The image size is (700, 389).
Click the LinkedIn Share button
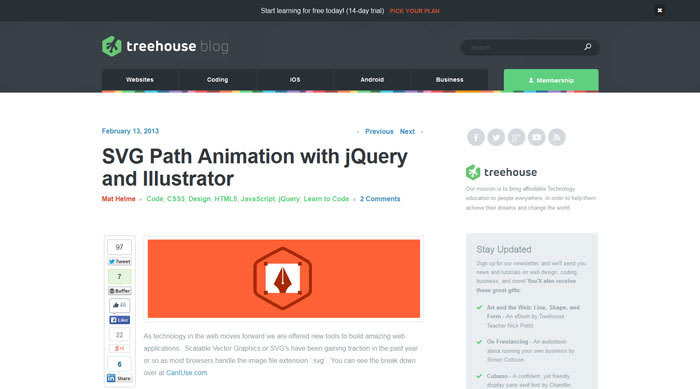point(119,378)
